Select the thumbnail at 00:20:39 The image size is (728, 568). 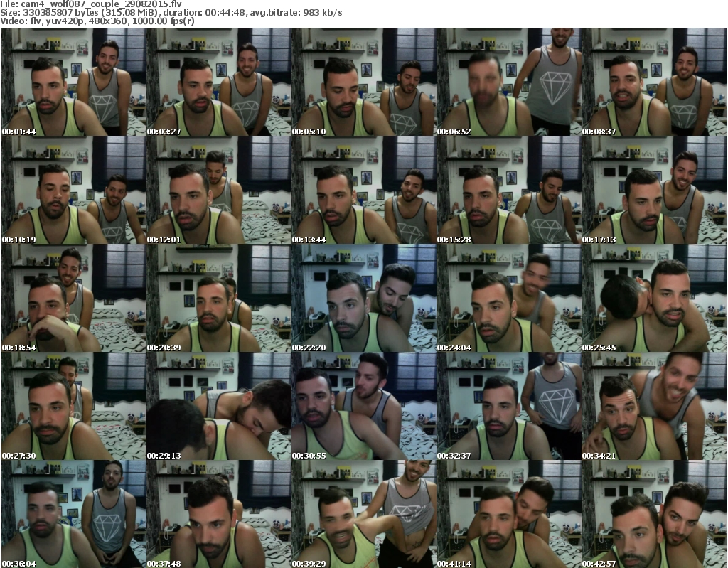click(219, 298)
